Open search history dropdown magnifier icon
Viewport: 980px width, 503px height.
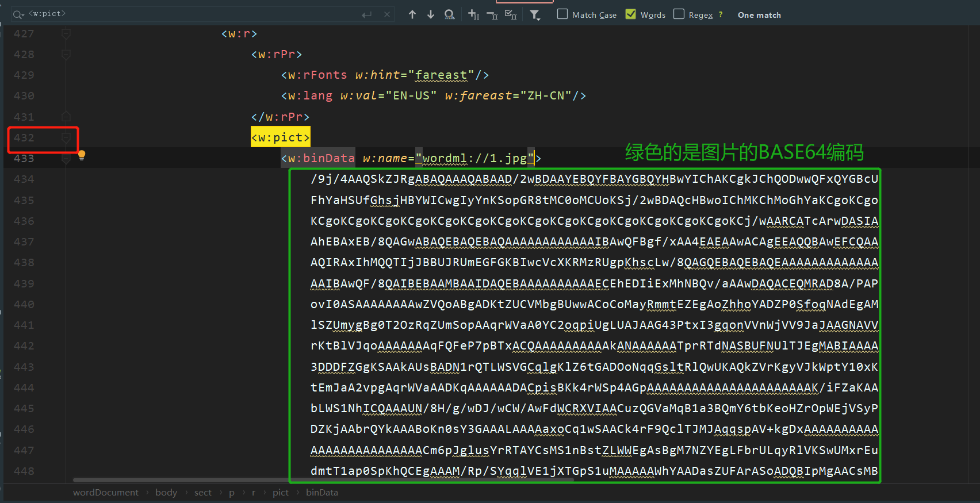(x=18, y=14)
